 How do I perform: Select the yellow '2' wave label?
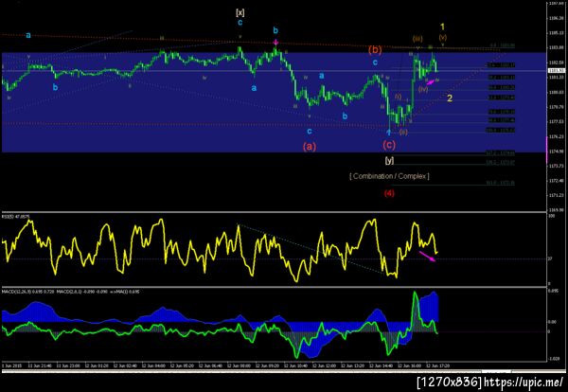tap(449, 98)
